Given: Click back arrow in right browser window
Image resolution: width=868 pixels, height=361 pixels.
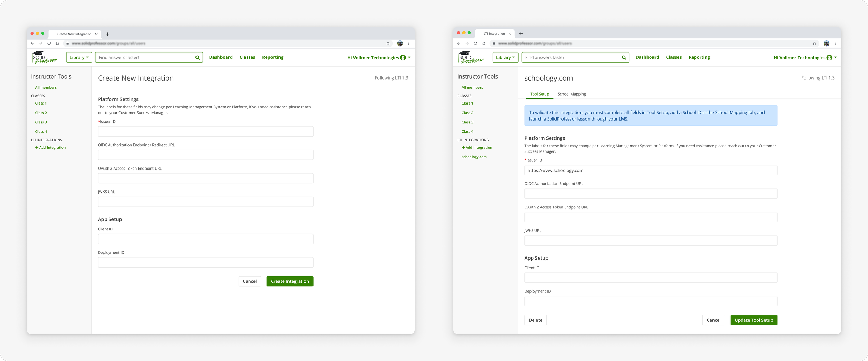Looking at the screenshot, I should 459,43.
